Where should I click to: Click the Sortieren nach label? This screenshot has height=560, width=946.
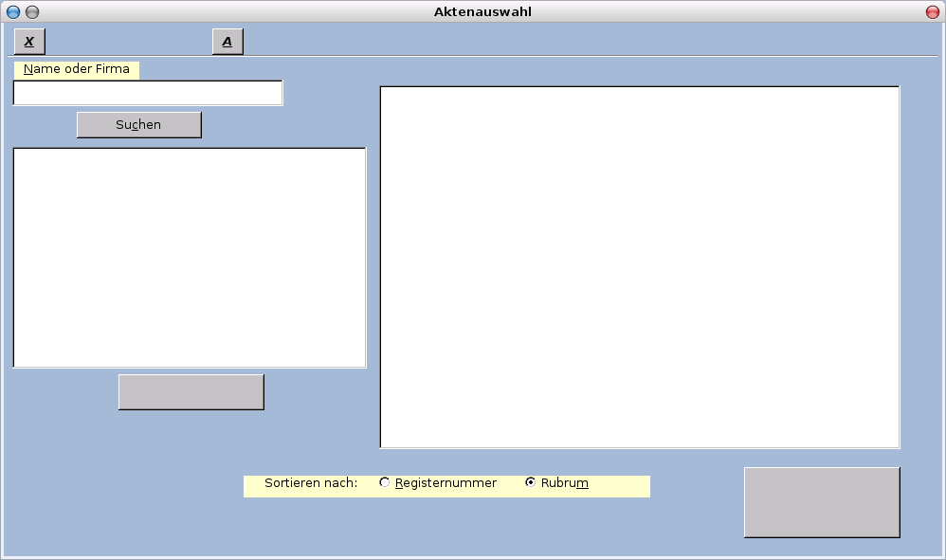coord(311,483)
